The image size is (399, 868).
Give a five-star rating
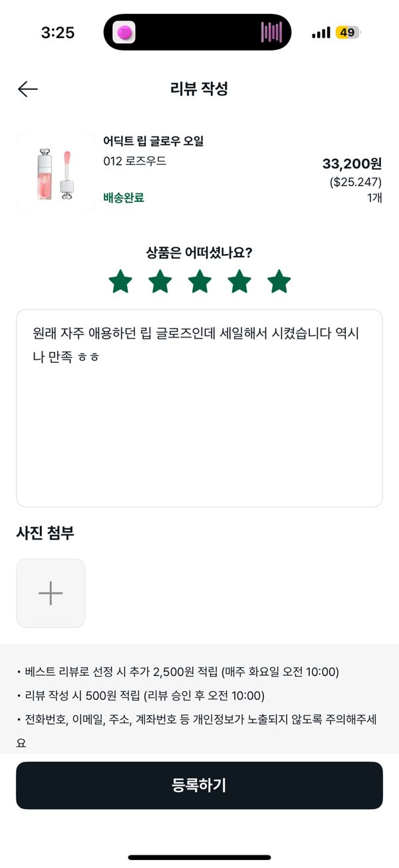pos(279,282)
